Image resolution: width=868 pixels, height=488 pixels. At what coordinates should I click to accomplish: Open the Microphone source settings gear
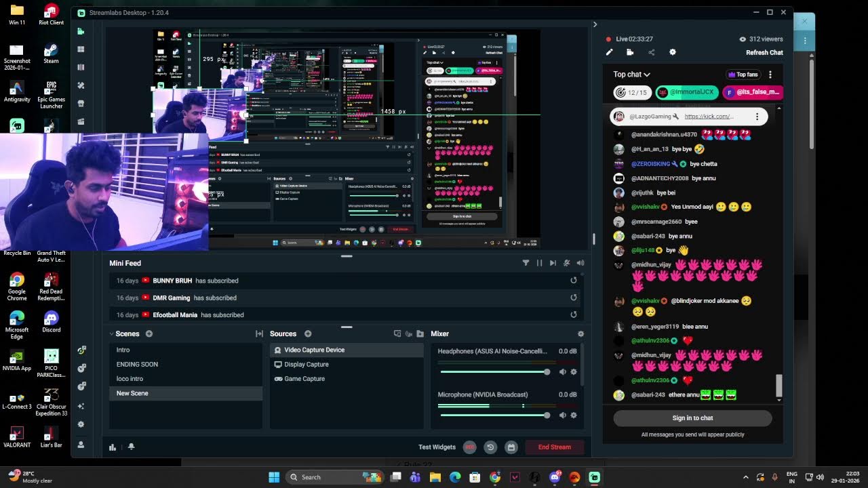click(x=574, y=415)
